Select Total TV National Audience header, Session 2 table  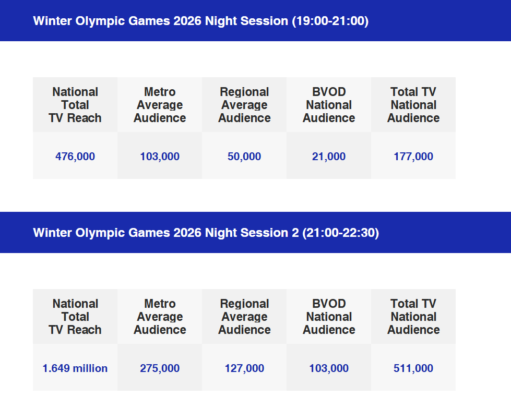click(x=413, y=317)
